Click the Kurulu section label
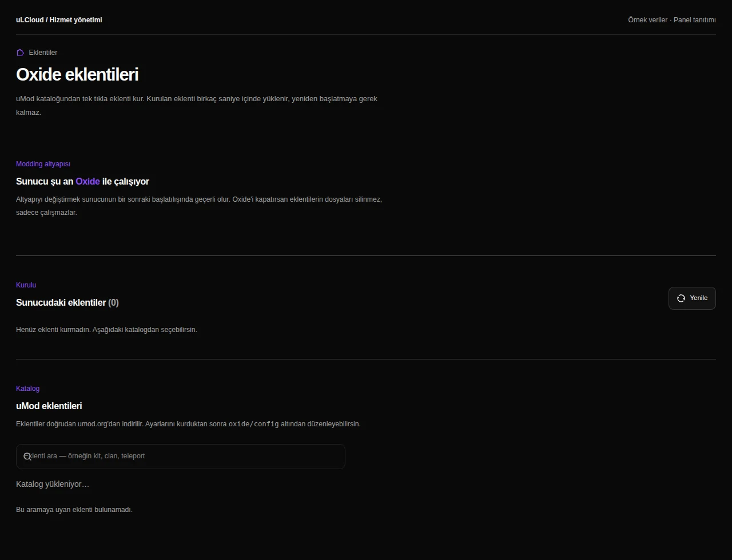732x560 pixels. tap(26, 285)
